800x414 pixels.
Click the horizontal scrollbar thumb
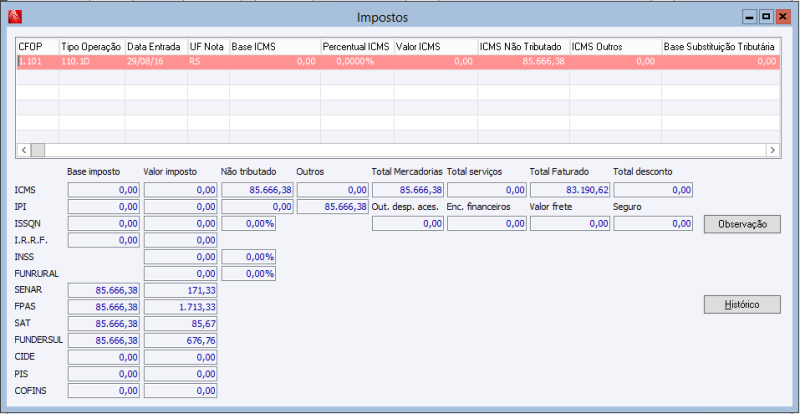38,150
